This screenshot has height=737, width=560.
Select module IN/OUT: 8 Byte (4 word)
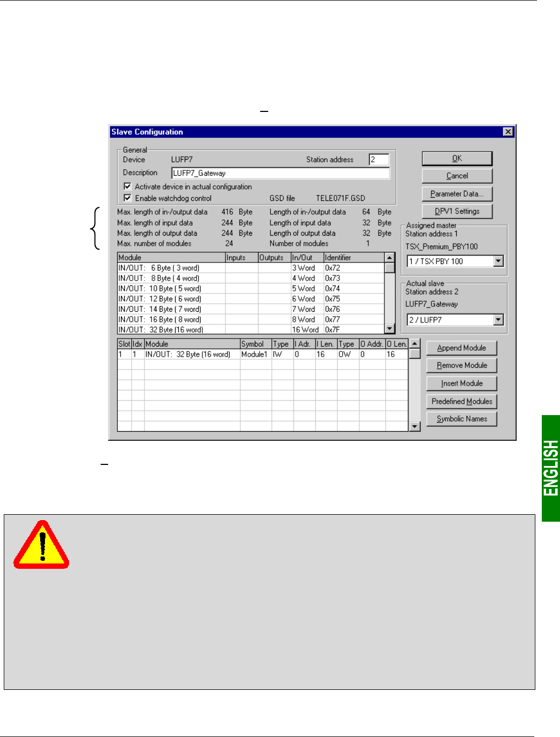[x=251, y=278]
